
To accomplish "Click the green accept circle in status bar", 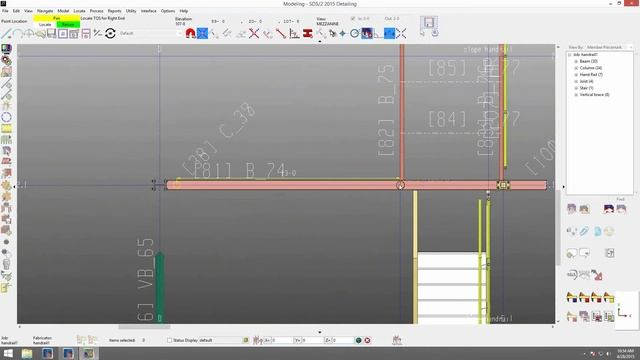I will tap(358, 340).
